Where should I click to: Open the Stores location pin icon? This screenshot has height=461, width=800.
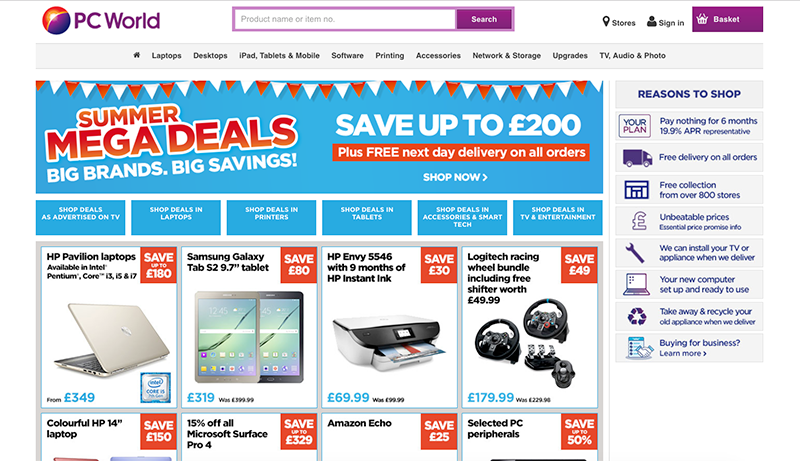(x=606, y=21)
